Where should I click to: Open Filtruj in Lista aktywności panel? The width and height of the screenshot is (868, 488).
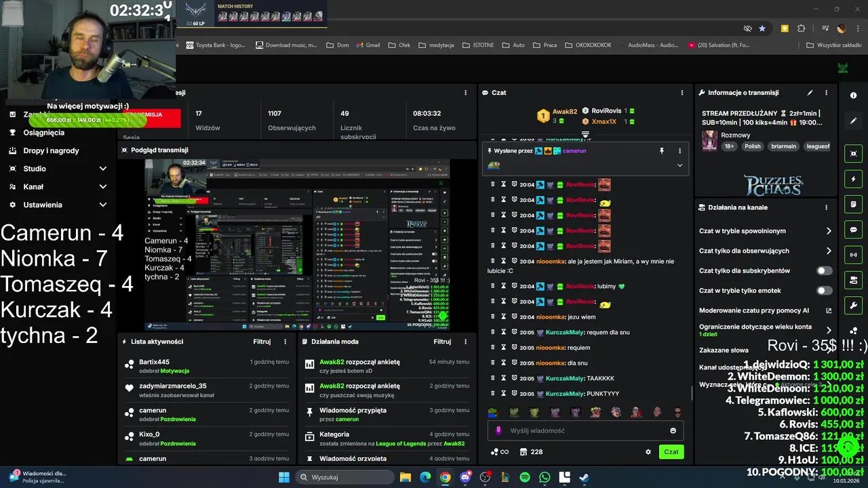click(x=262, y=342)
